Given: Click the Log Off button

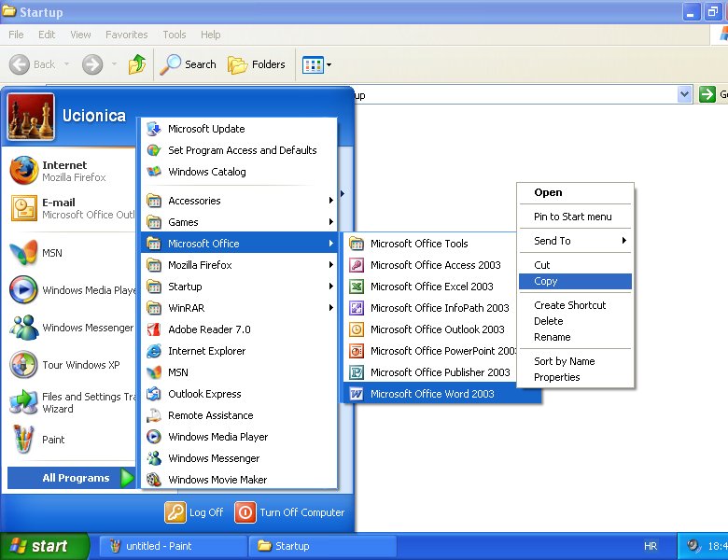Looking at the screenshot, I should pos(194,512).
